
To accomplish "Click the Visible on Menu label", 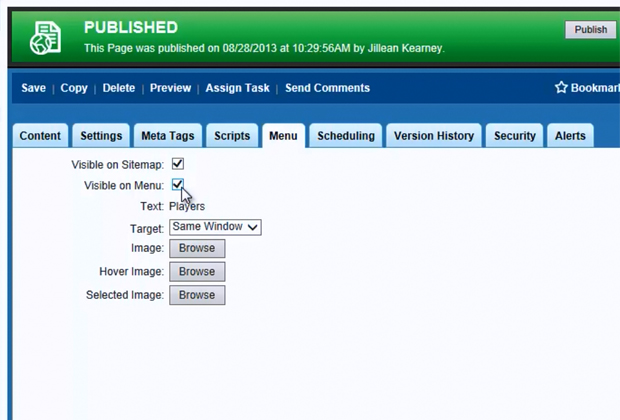I will pyautogui.click(x=124, y=185).
